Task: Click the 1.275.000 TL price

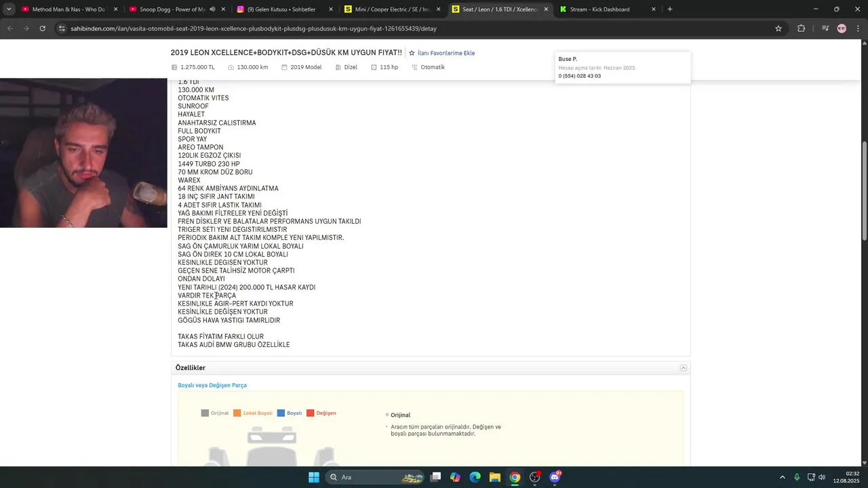Action: point(197,67)
